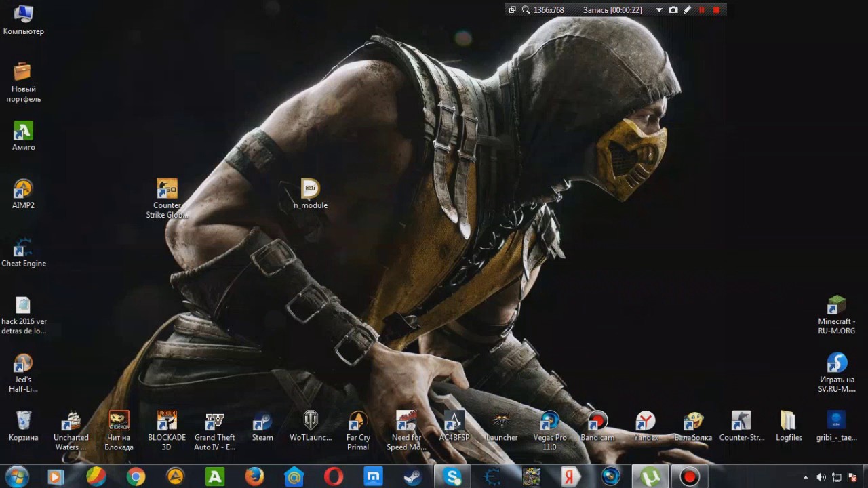The height and width of the screenshot is (488, 868).
Task: Select the Yandex desktop shortcut
Action: click(x=646, y=426)
